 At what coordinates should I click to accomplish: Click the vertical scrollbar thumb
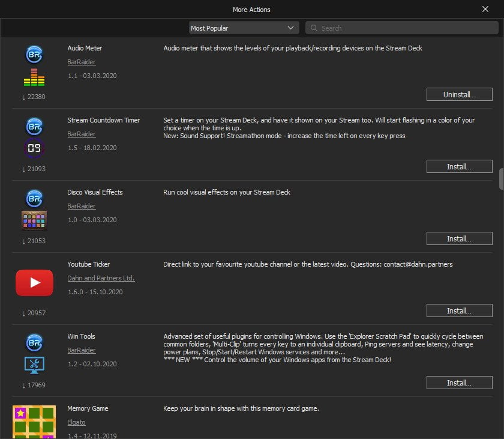click(501, 179)
